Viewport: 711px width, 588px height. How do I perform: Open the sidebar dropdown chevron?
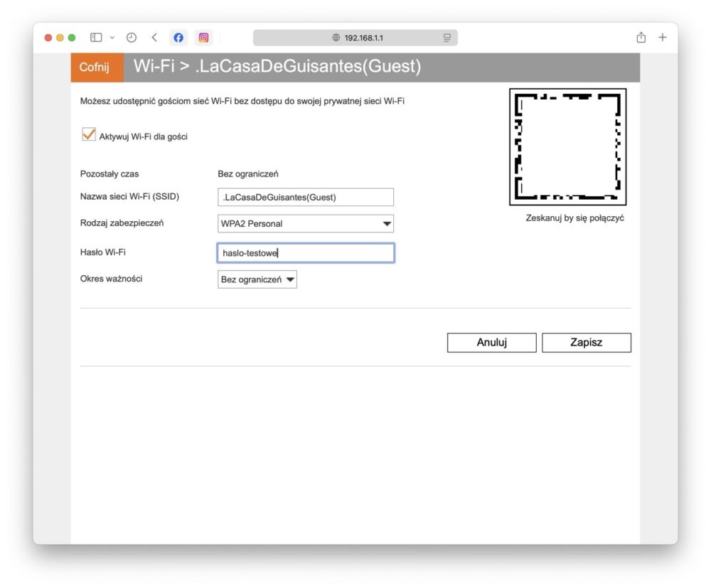[112, 38]
